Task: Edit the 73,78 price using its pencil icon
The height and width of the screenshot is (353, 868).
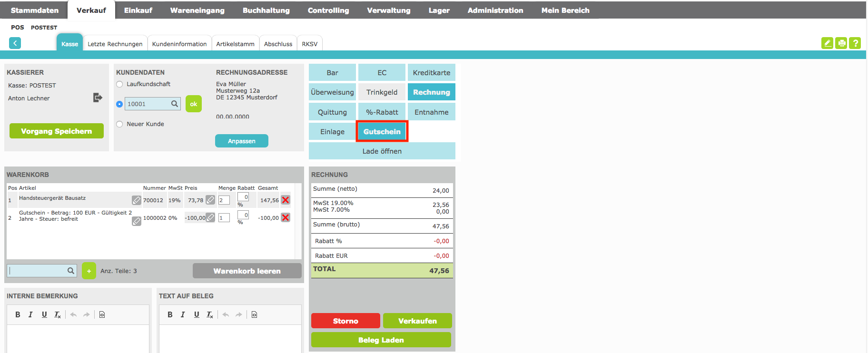Action: point(210,200)
